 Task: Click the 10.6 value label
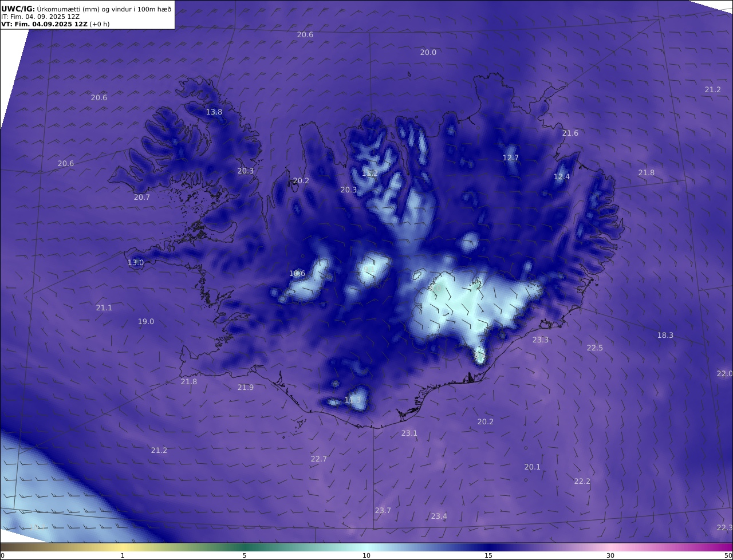pos(297,274)
